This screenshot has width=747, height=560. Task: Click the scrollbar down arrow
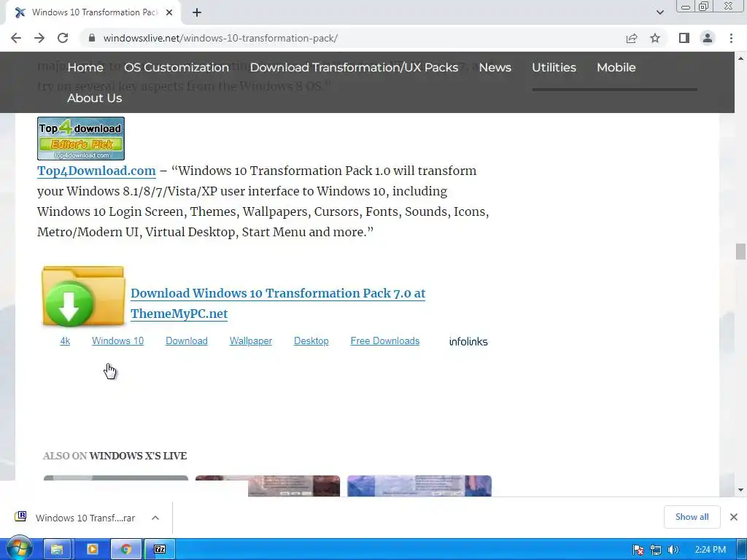click(x=740, y=490)
